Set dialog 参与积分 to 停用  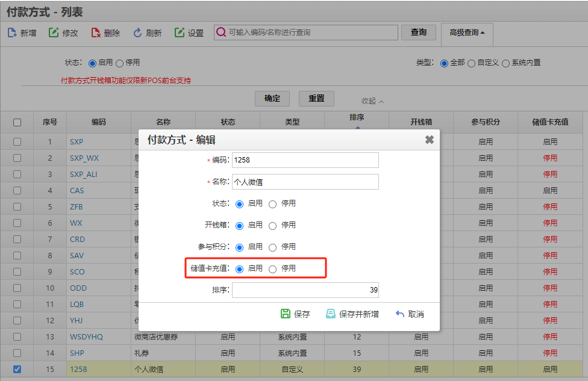273,247
